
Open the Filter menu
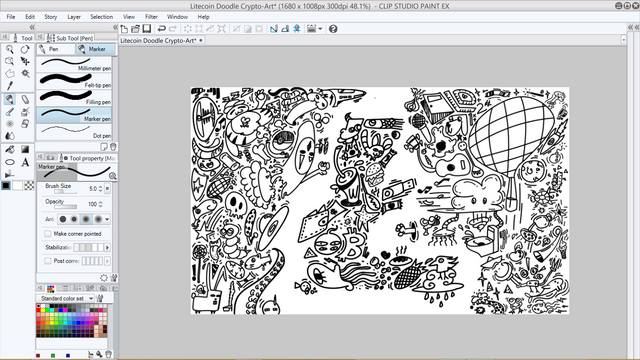[x=151, y=17]
